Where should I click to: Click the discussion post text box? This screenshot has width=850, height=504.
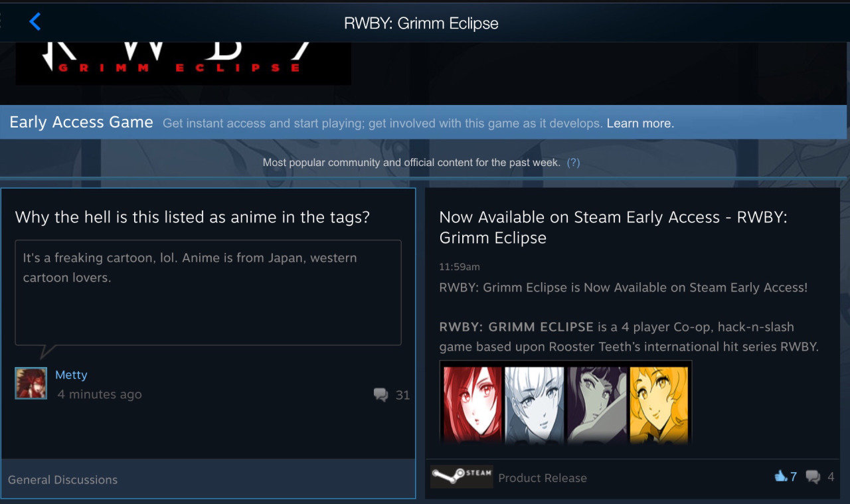[x=208, y=292]
